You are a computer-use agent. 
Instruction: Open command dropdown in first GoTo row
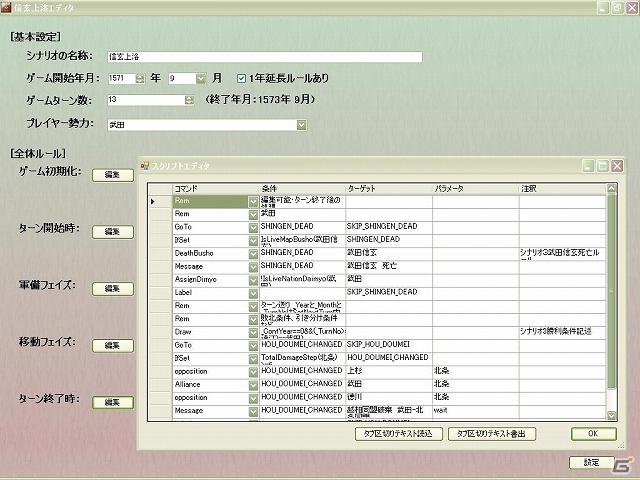[x=253, y=227]
